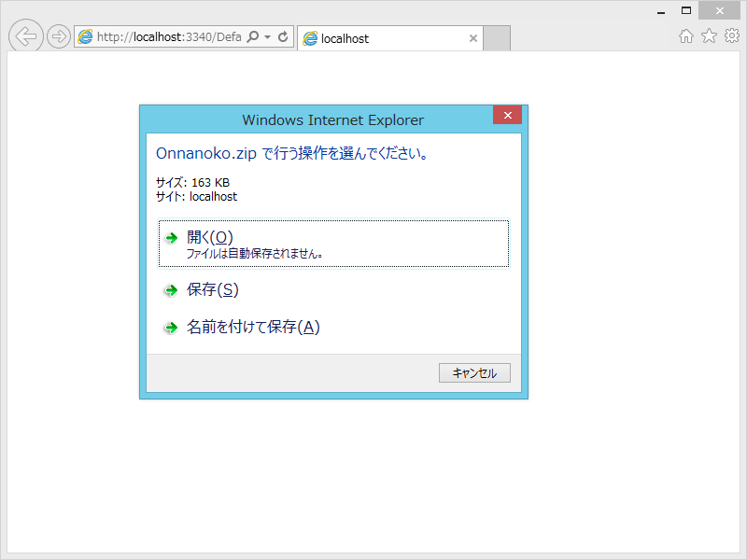
Task: Click the サイズ: 163 KB text
Action: coord(193,182)
